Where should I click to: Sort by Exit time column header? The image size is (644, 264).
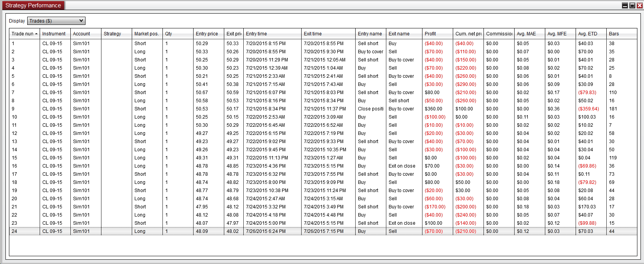[x=328, y=34]
